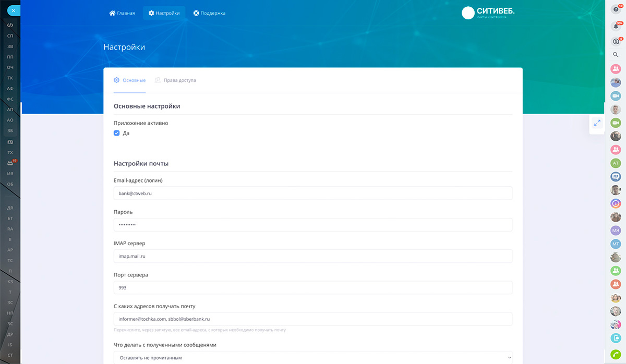Go to the Главная menu item

[122, 13]
